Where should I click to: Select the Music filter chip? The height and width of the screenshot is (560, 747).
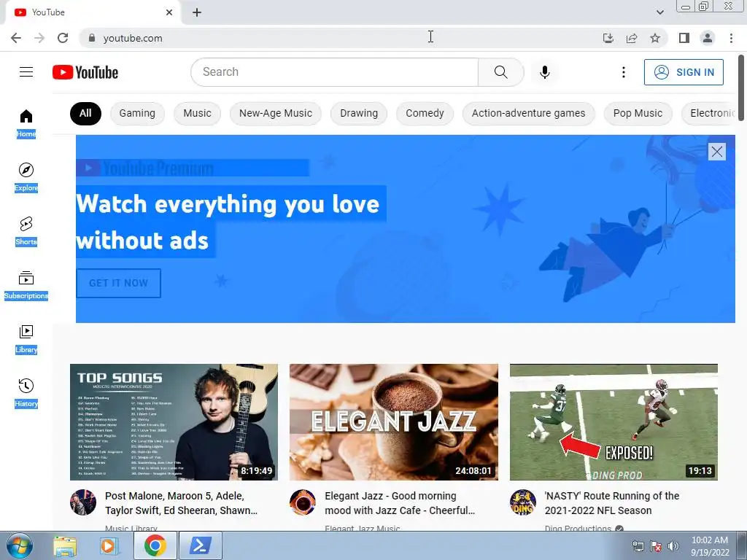[x=197, y=113]
